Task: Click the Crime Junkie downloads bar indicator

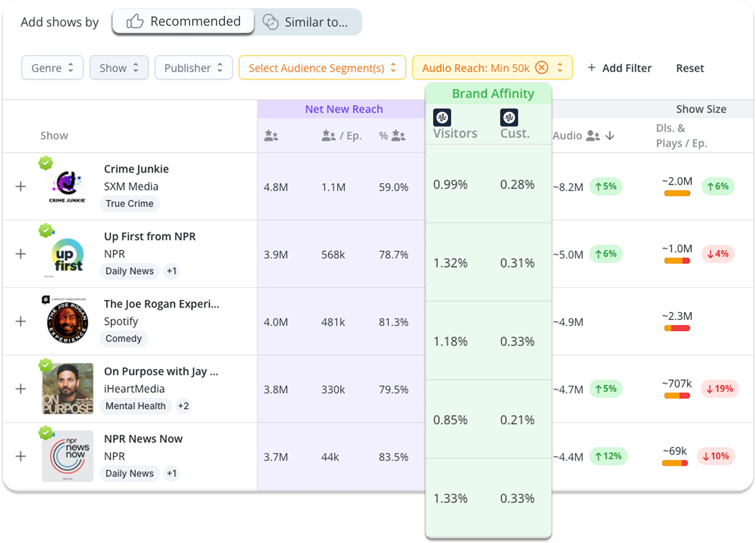Action: (677, 193)
